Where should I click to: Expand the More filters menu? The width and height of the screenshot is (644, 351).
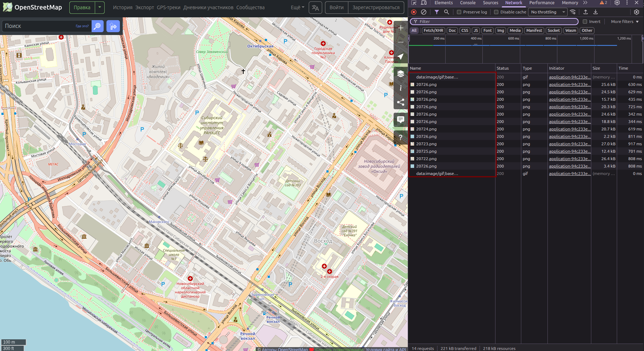click(x=625, y=22)
